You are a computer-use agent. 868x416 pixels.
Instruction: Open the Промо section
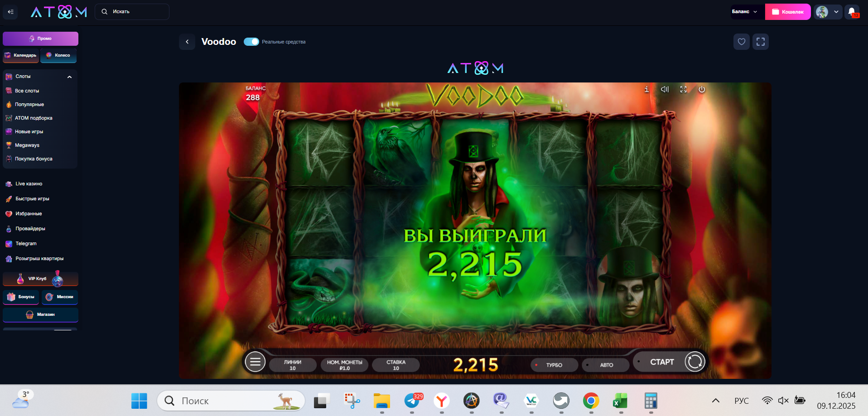(40, 39)
